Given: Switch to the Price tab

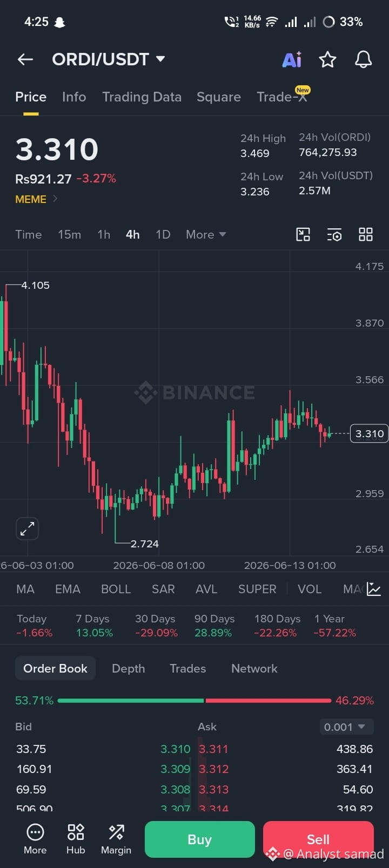Looking at the screenshot, I should click(x=31, y=97).
